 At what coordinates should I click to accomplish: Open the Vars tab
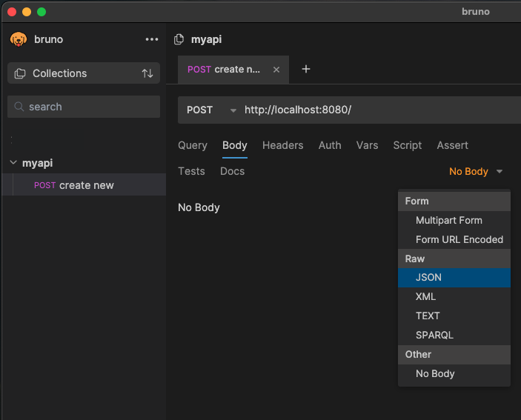click(367, 145)
